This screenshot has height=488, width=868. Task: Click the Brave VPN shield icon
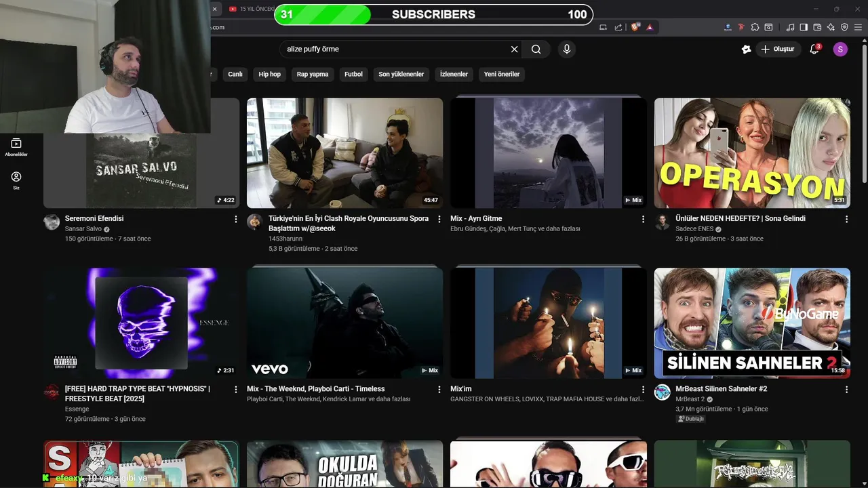[x=844, y=27]
